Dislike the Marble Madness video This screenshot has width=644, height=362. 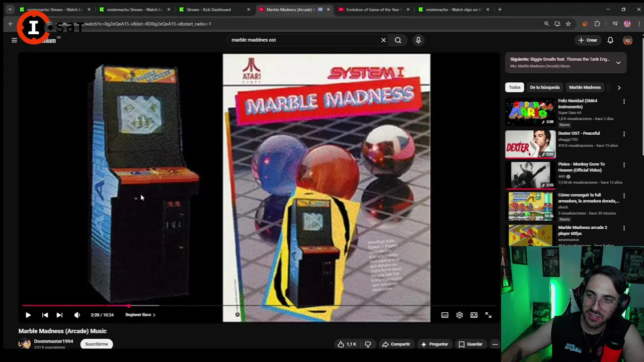(x=368, y=344)
